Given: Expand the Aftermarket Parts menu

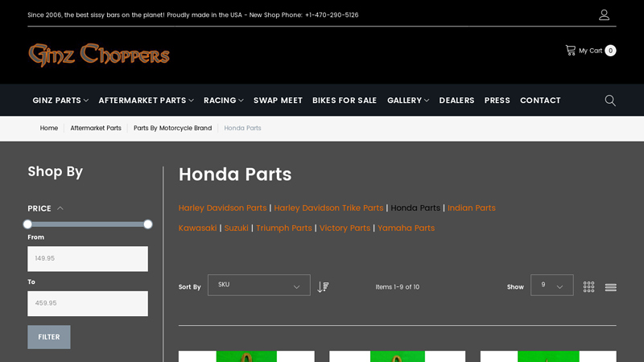Looking at the screenshot, I should pyautogui.click(x=146, y=101).
